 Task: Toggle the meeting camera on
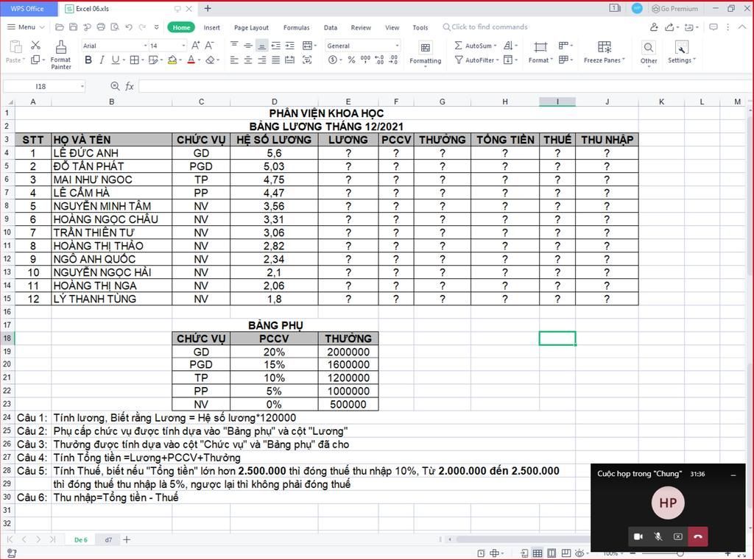(638, 536)
